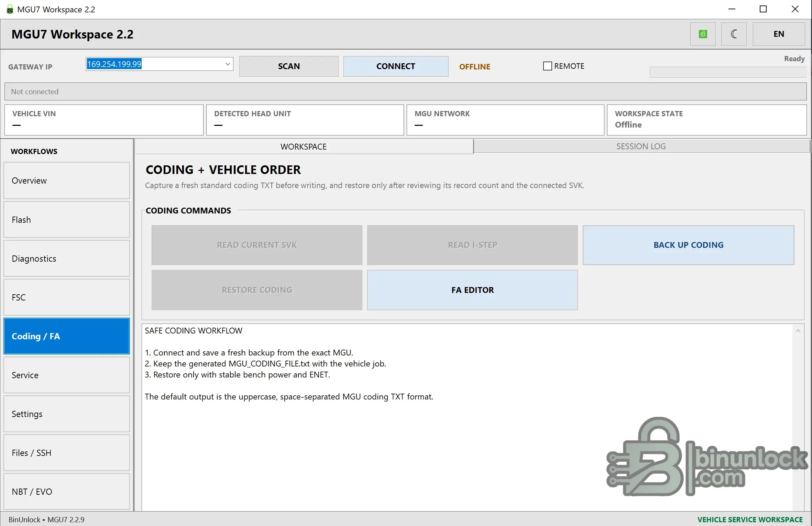Click the SAFE CODING WORKFLOW heading text
The height and width of the screenshot is (526, 812).
click(x=194, y=331)
